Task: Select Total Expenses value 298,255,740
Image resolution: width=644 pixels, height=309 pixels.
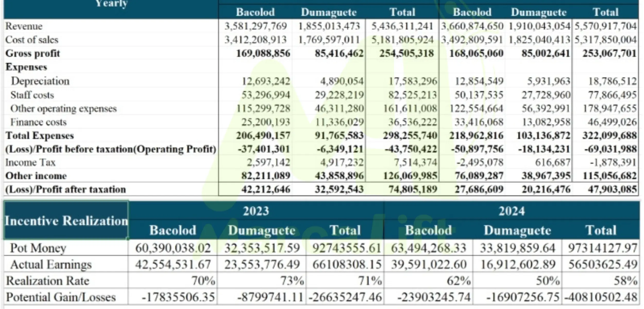Action: tap(410, 136)
